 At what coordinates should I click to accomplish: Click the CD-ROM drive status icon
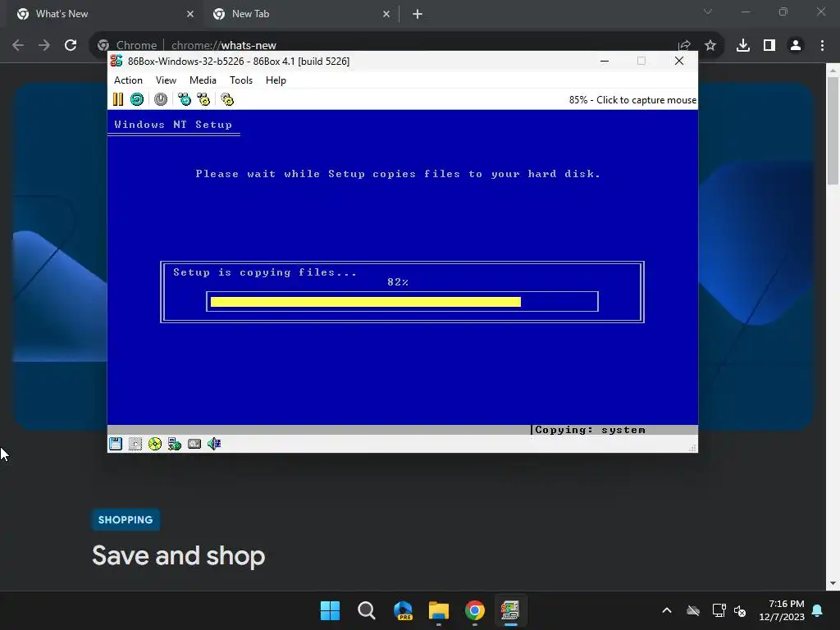coord(155,444)
